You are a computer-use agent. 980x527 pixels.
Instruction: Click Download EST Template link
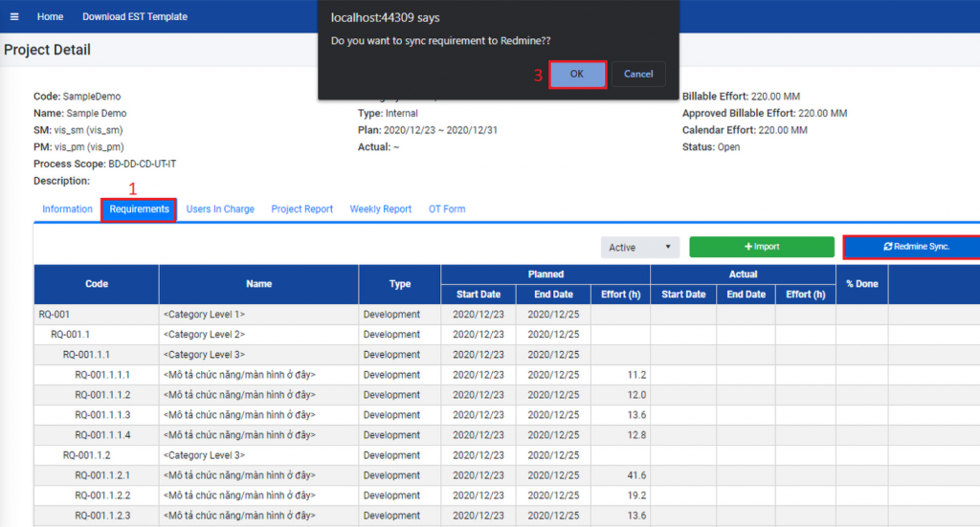(x=135, y=17)
